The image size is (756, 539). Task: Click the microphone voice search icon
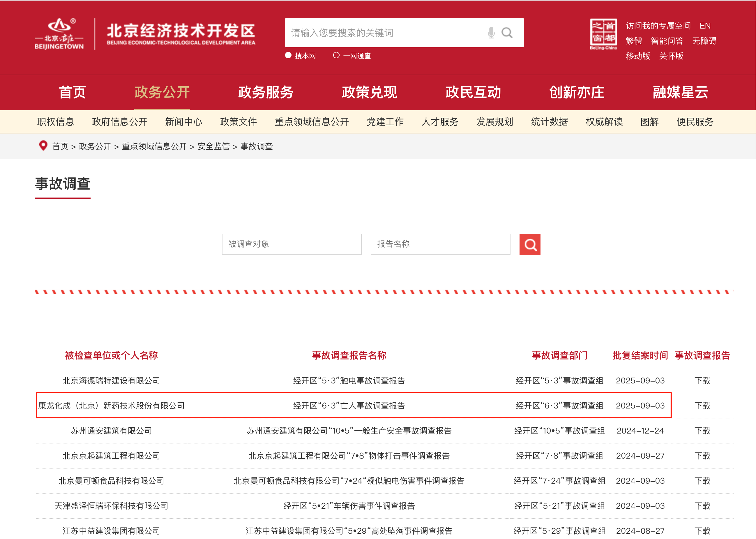[x=491, y=33]
